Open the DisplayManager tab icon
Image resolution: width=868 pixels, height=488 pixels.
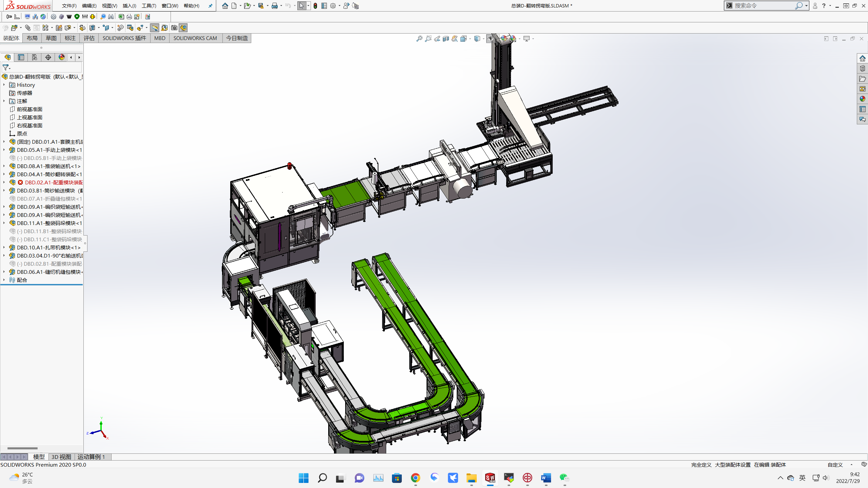(62, 57)
